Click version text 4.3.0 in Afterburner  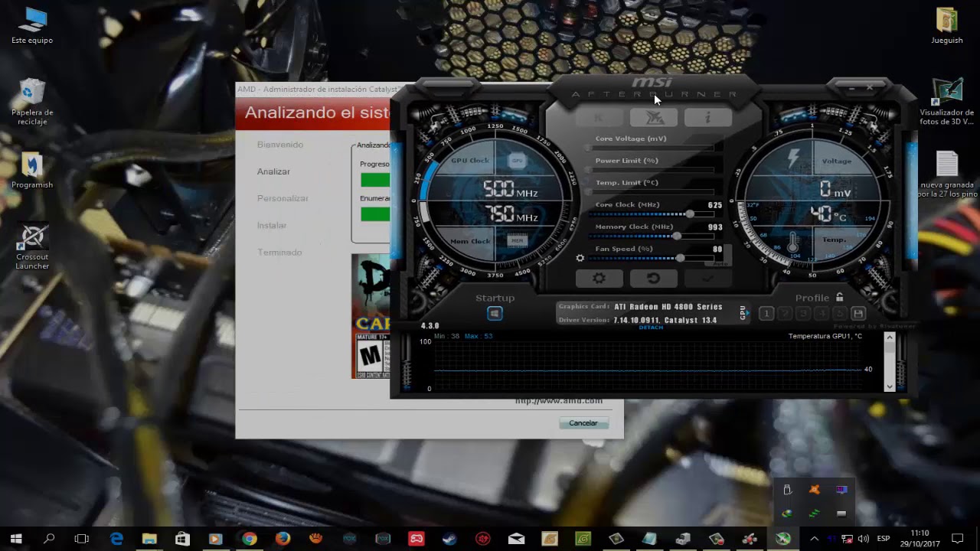430,326
